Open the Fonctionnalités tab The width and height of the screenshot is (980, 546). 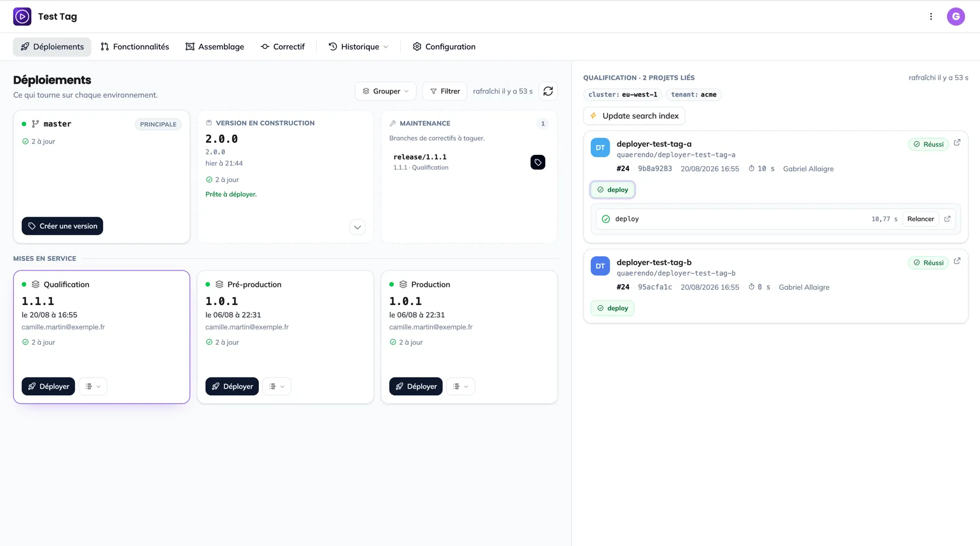pos(134,46)
